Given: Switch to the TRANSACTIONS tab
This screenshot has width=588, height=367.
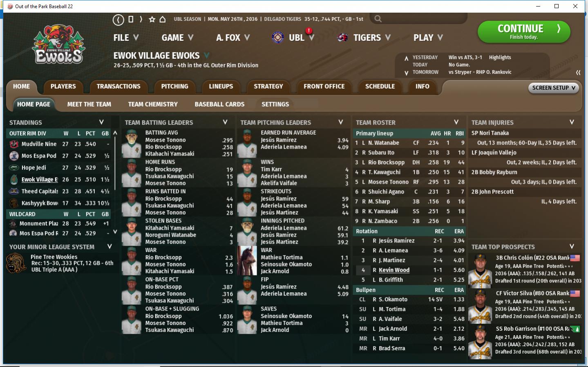Looking at the screenshot, I should click(118, 87).
